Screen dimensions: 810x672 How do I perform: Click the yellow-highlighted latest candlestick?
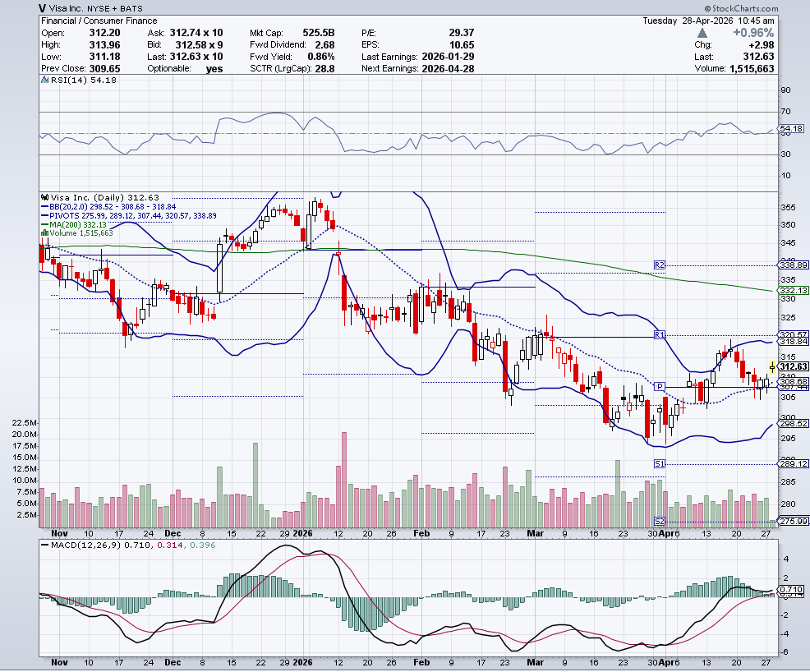coord(772,366)
